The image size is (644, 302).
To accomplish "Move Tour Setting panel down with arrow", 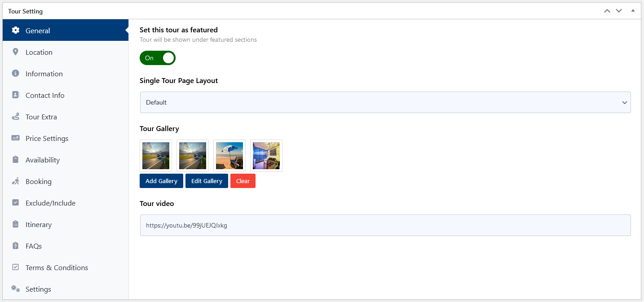I will [x=619, y=11].
